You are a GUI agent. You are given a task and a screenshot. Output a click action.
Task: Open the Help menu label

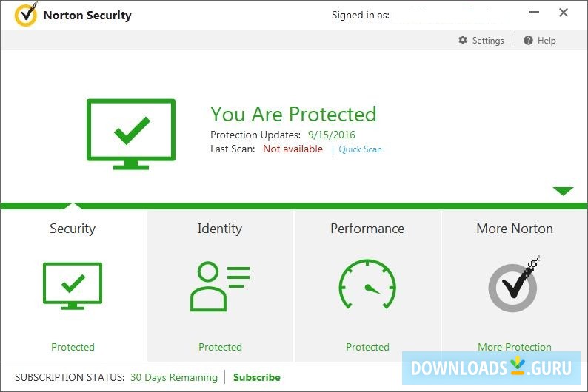[x=547, y=41]
